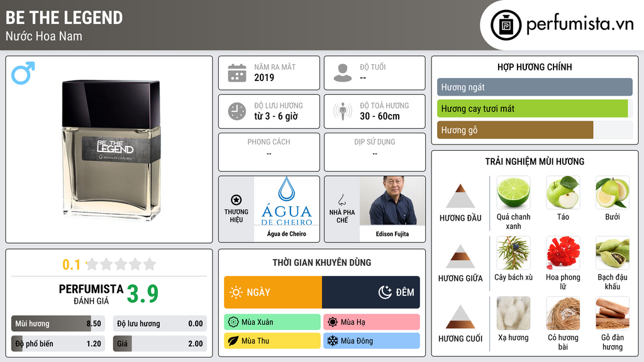Click the sun icon next to Ngày
This screenshot has width=644, height=362.
coord(236,292)
